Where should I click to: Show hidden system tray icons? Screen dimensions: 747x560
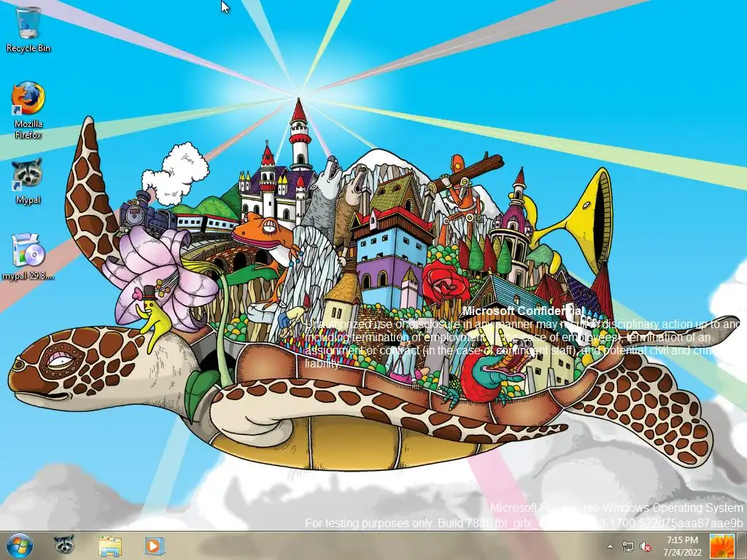(610, 546)
